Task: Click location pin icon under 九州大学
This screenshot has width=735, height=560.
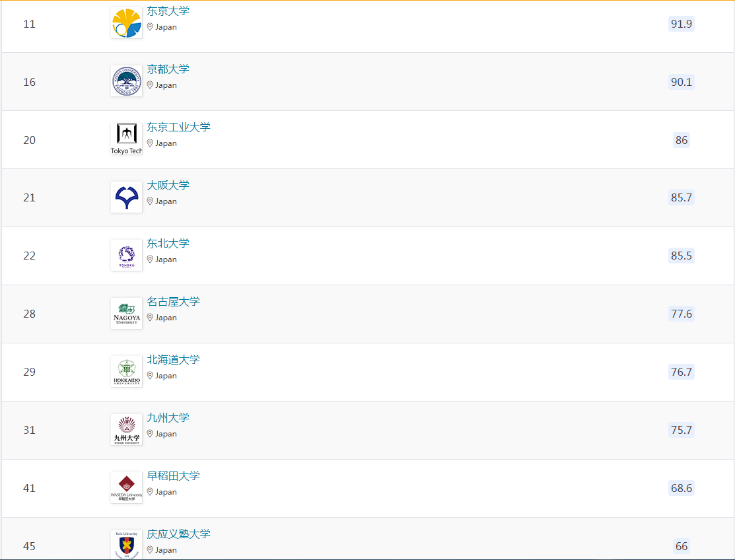Action: pos(150,433)
